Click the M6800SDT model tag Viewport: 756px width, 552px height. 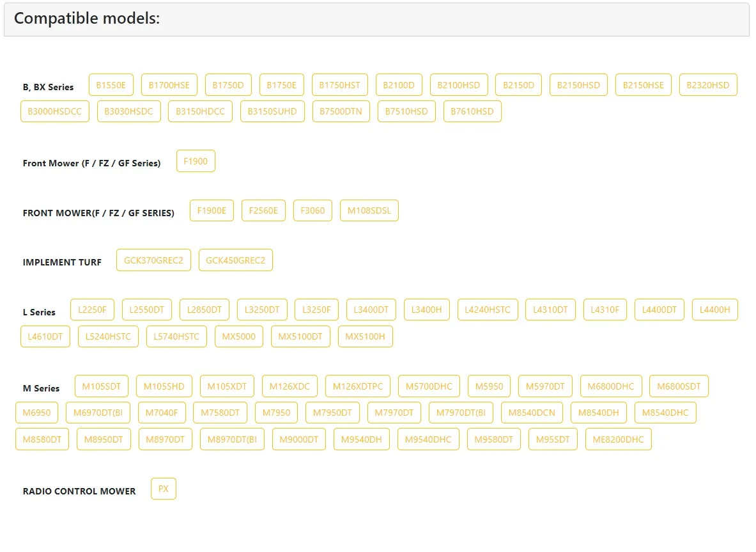679,386
